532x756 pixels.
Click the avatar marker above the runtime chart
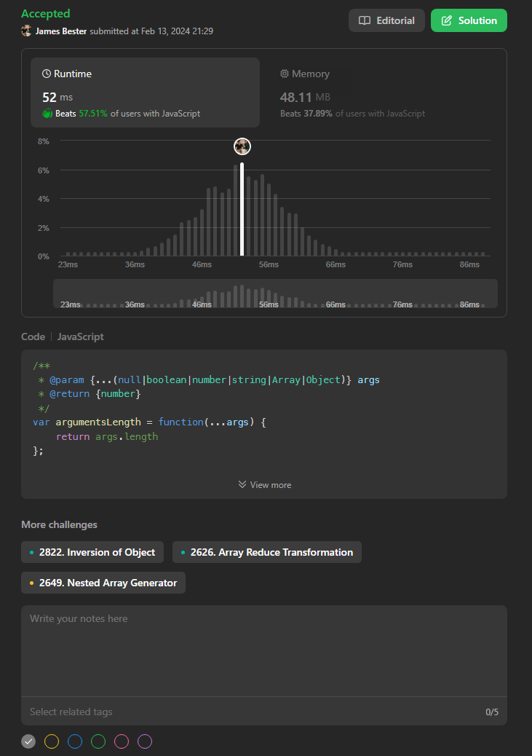(242, 146)
